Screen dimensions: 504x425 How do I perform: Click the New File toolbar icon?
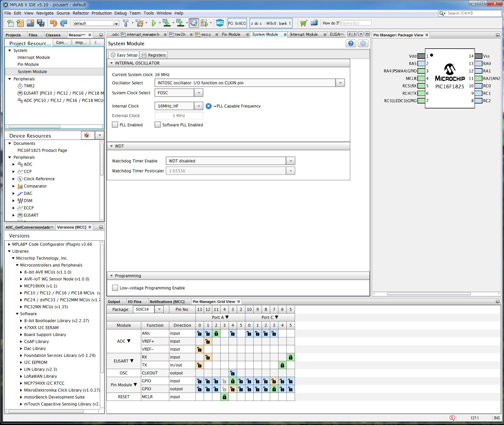[x=10, y=23]
